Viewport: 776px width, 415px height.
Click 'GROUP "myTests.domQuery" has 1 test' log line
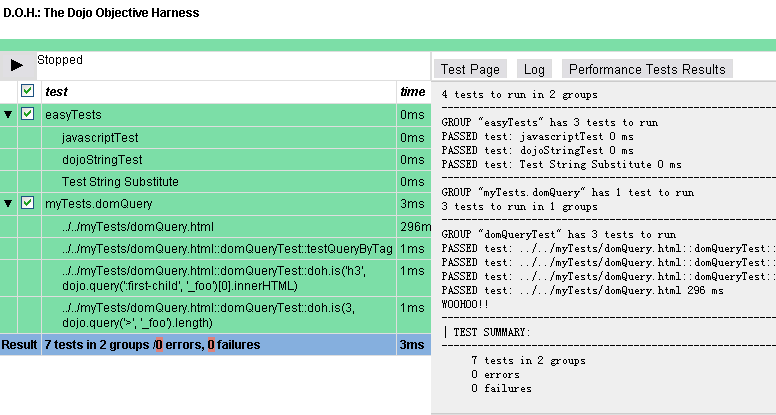point(568,192)
